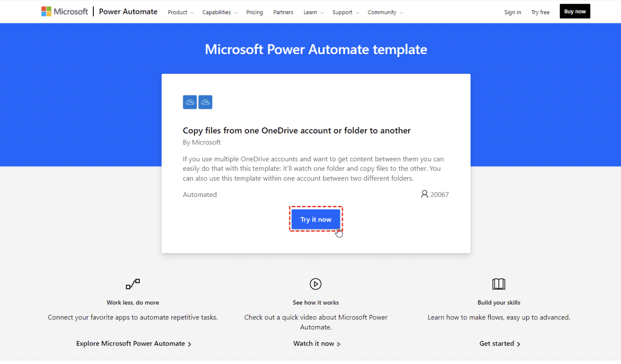Expand the Support menu
The height and width of the screenshot is (364, 621).
click(346, 12)
